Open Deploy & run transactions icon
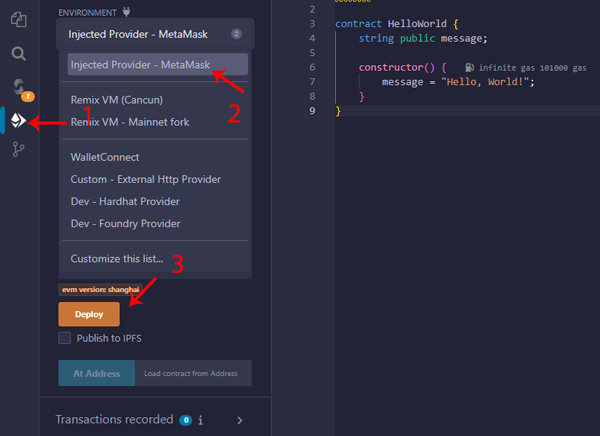 (18, 121)
